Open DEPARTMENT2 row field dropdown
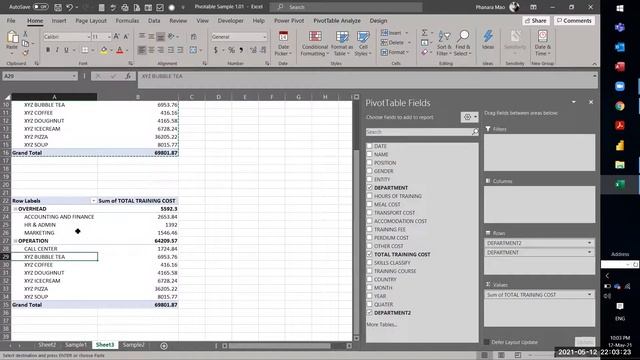Image resolution: width=640 pixels, height=360 pixels. 589,243
